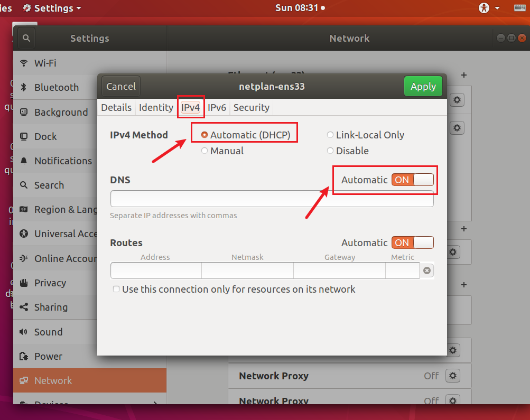This screenshot has height=420, width=530.
Task: Click the delete route row icon
Action: pos(427,270)
